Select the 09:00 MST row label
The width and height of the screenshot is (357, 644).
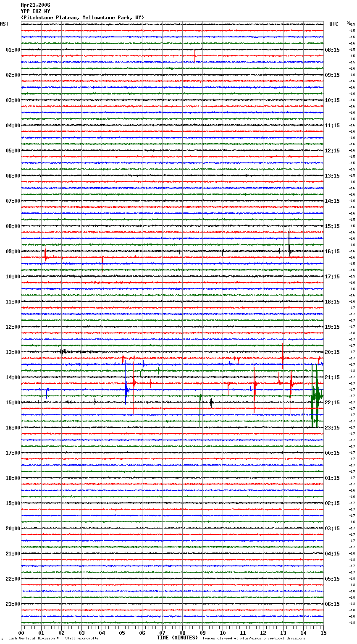pos(13,251)
